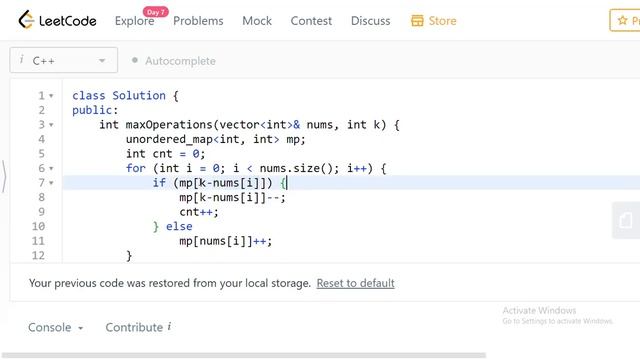640x360 pixels.
Task: Expand the left panel collapse handle
Action: pos(4,176)
